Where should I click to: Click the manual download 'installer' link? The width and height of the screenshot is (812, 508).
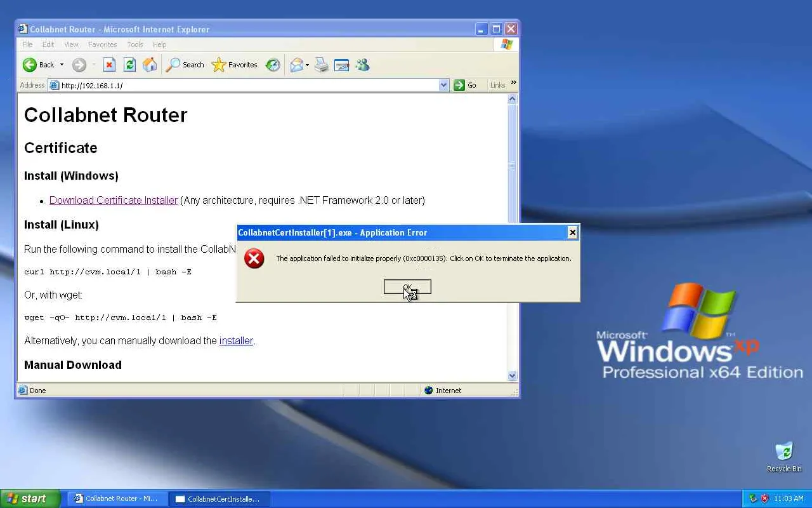236,341
